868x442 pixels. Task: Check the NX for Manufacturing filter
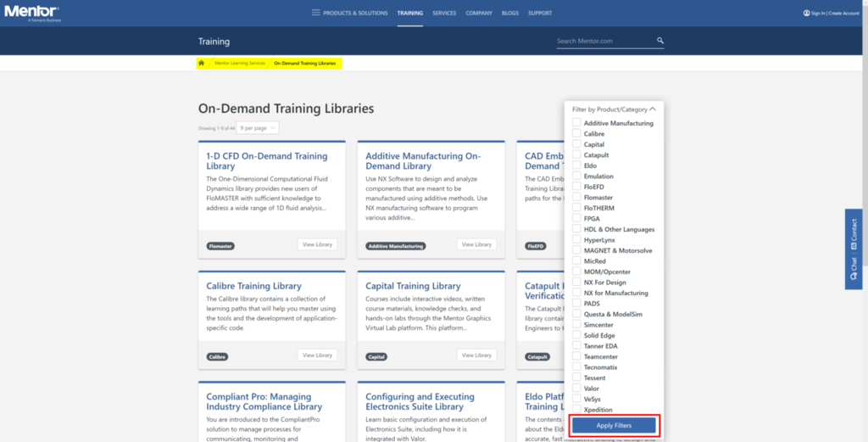point(576,293)
